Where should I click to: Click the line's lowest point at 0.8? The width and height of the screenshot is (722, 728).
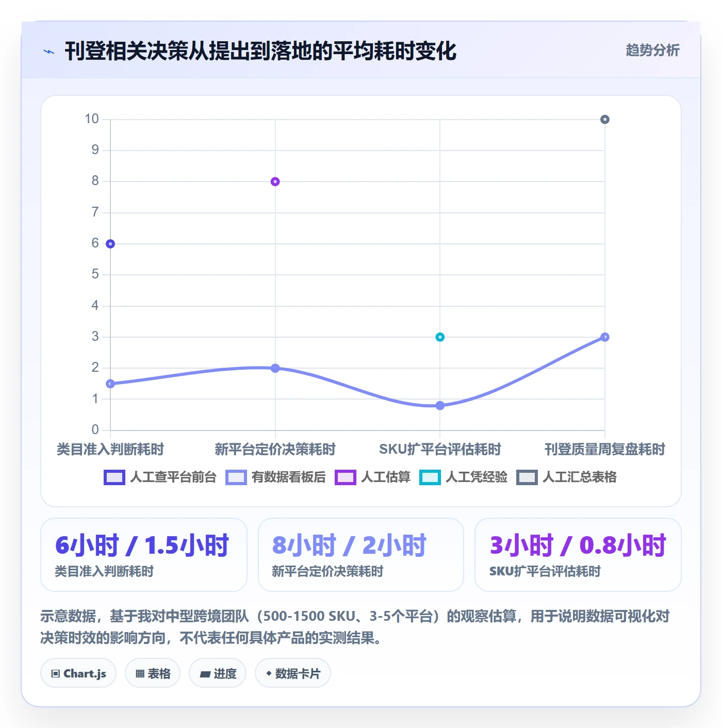[x=440, y=406]
